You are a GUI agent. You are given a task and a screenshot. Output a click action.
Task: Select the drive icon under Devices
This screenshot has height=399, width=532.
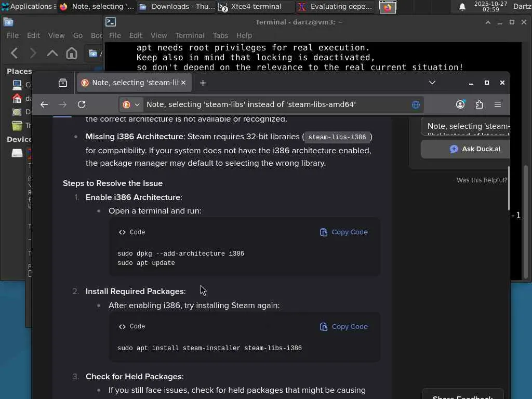[17, 153]
